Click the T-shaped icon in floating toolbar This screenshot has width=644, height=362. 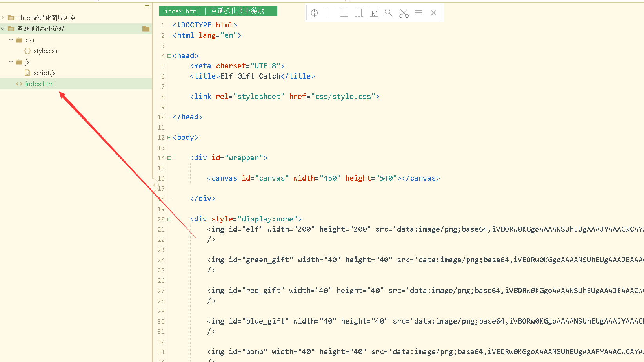point(329,13)
